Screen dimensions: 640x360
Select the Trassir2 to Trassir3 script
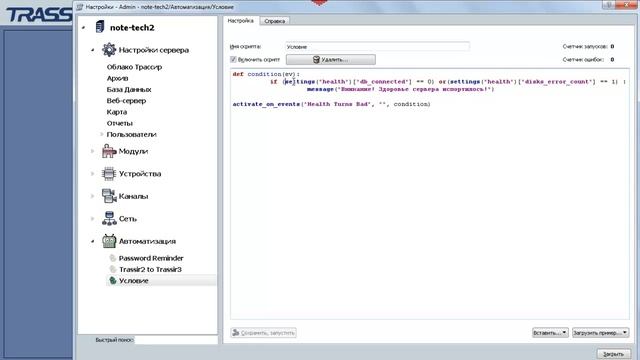(150, 269)
